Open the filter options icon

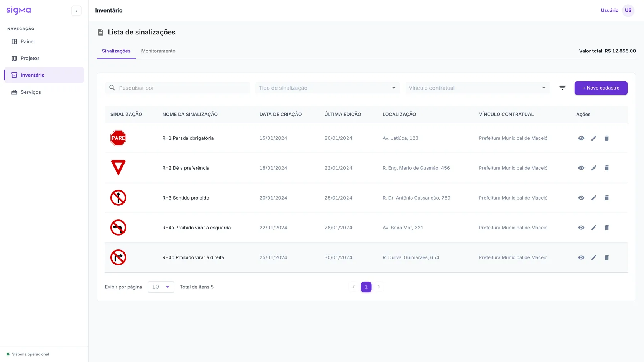562,88
